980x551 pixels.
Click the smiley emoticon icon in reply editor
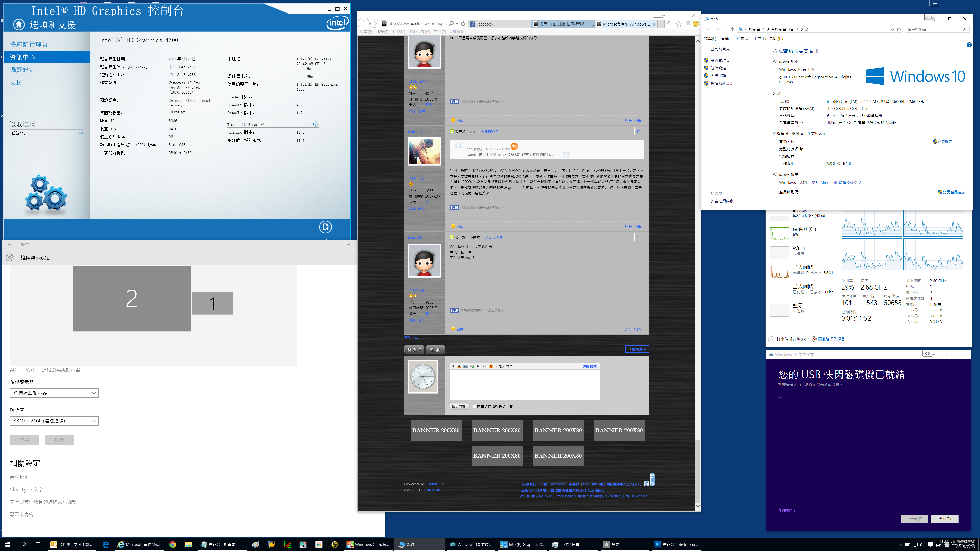491,366
